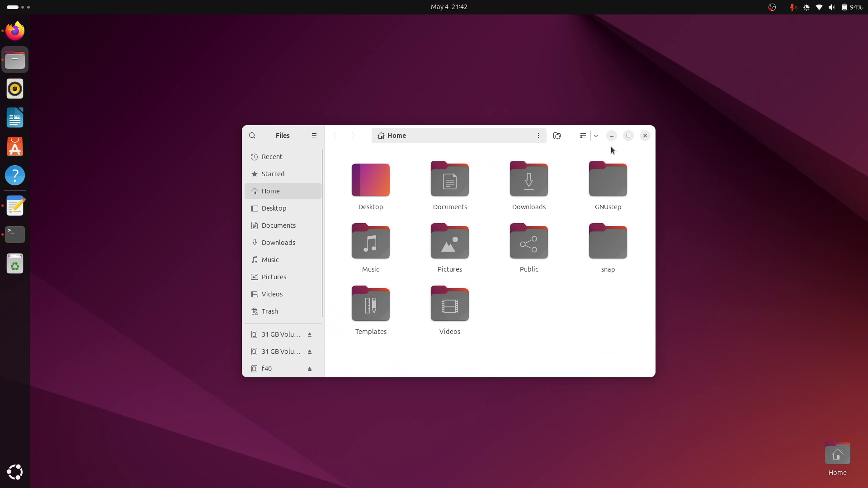
Task: Select the Templates folder icon
Action: [x=371, y=304]
